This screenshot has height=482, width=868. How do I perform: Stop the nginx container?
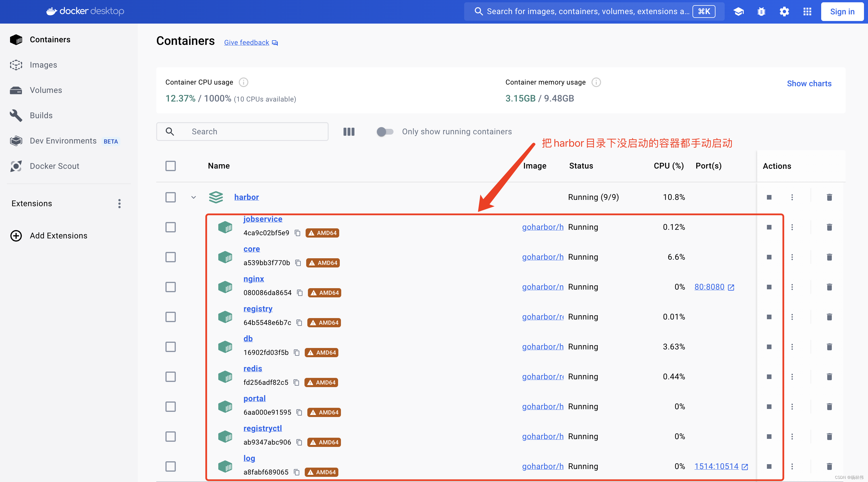(x=769, y=287)
